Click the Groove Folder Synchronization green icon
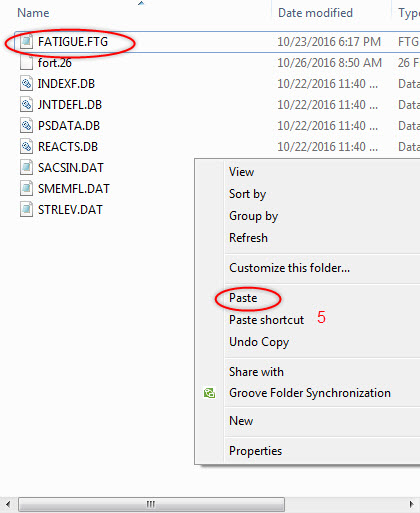The height and width of the screenshot is (513, 420). pos(209,393)
